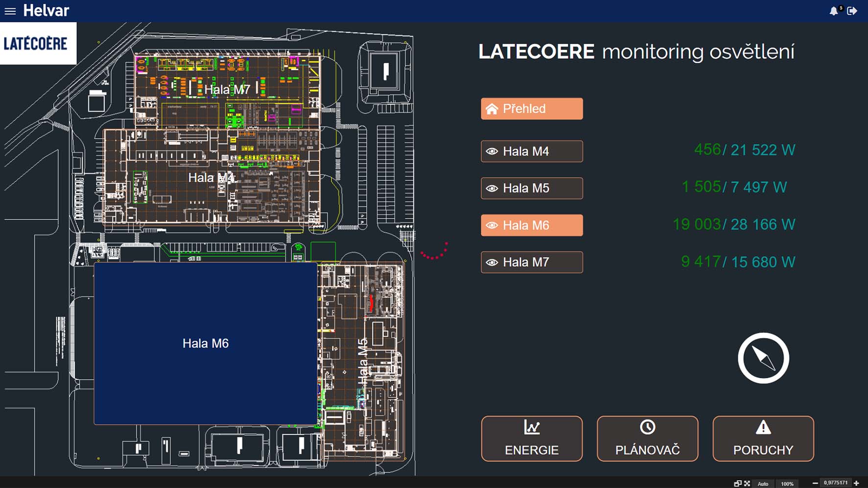Click the windowed view icon in status bar
This screenshot has width=868, height=488.
click(x=737, y=484)
